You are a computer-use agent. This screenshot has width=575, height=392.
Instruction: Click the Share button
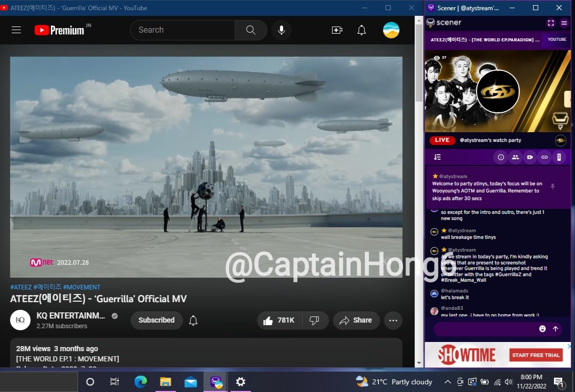point(356,321)
